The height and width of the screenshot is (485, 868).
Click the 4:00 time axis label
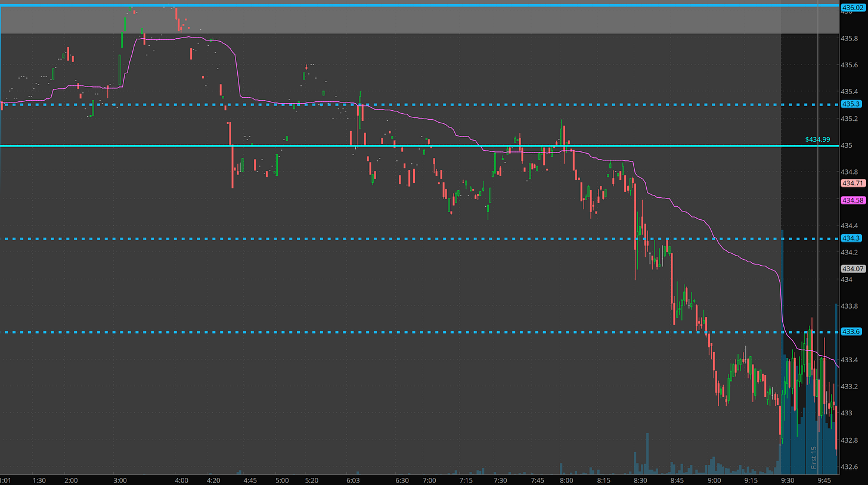(x=182, y=480)
